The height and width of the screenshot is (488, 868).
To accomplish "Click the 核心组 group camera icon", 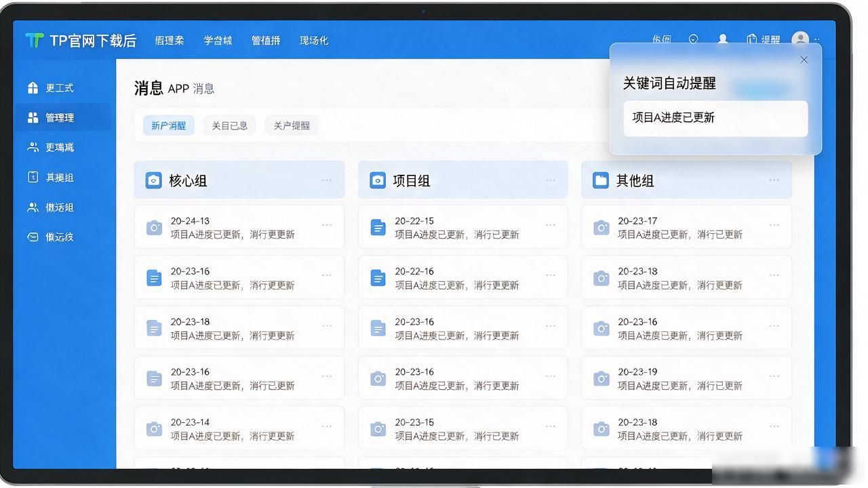I will pyautogui.click(x=154, y=180).
